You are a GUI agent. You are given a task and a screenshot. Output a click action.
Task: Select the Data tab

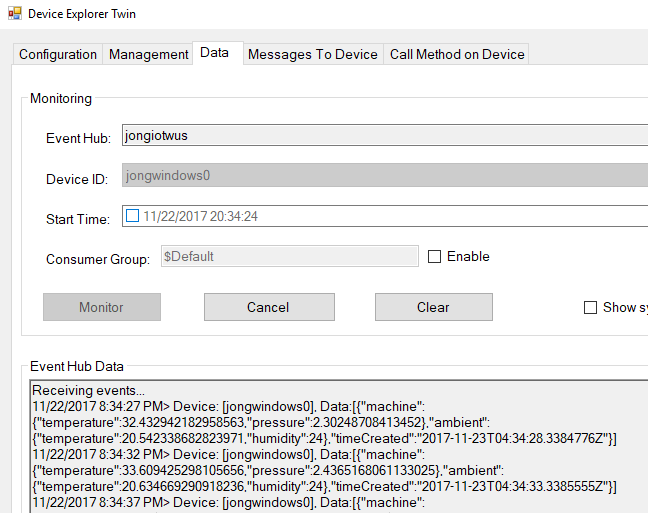click(x=214, y=52)
